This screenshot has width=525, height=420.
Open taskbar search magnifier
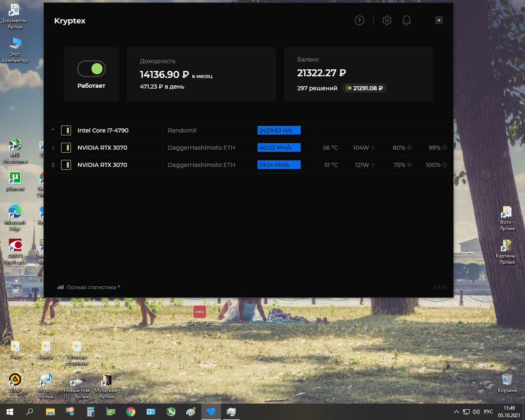click(x=30, y=412)
